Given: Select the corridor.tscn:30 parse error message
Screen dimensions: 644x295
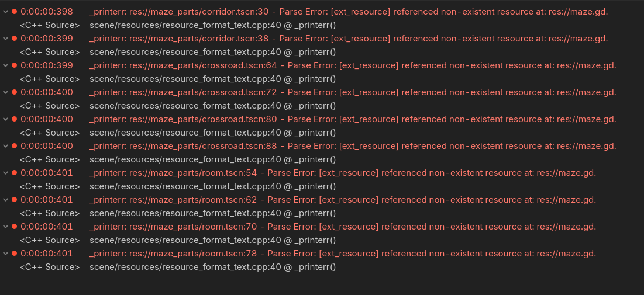Looking at the screenshot, I should [349, 12].
